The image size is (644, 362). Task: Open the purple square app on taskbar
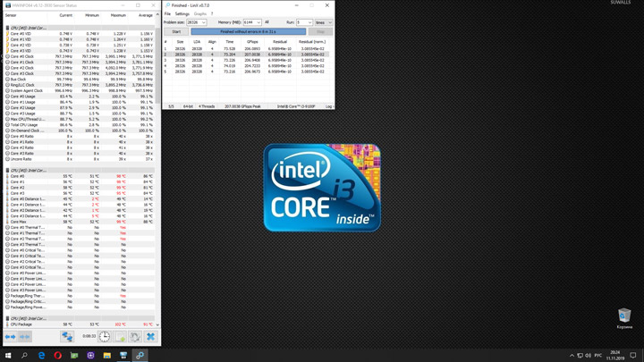coord(90,355)
